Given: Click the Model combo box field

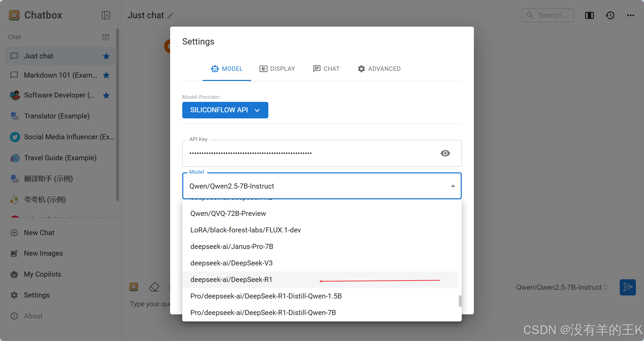Looking at the screenshot, I should click(x=322, y=186).
